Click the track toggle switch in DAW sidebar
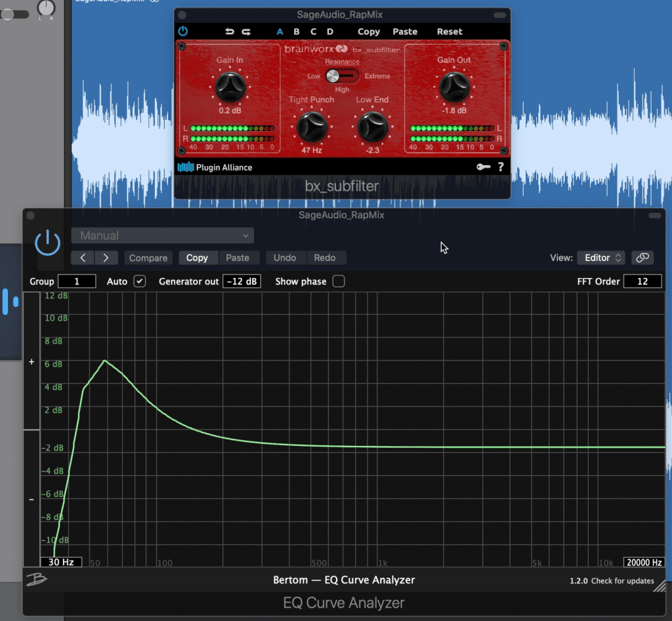672x621 pixels. pos(14,14)
